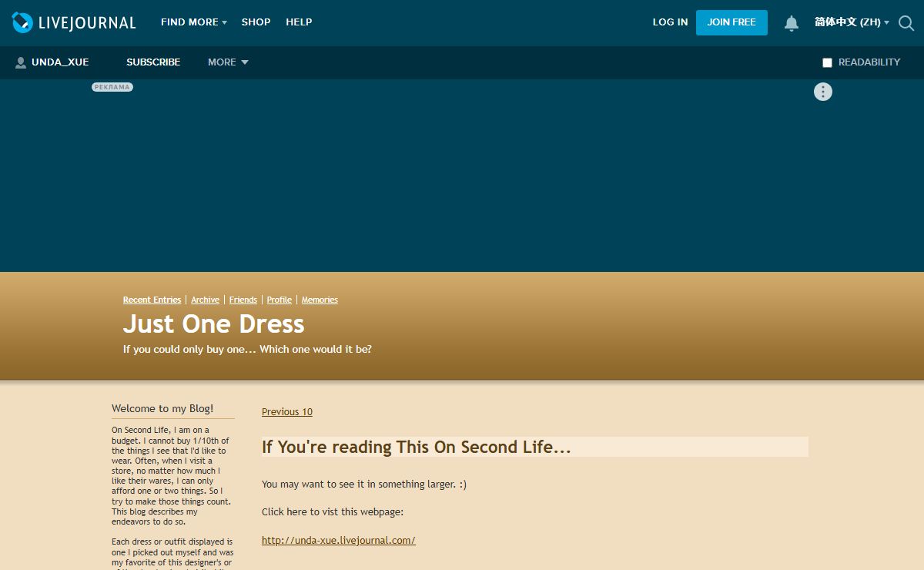Open the Profile navigation link
The image size is (924, 570).
[x=280, y=300]
